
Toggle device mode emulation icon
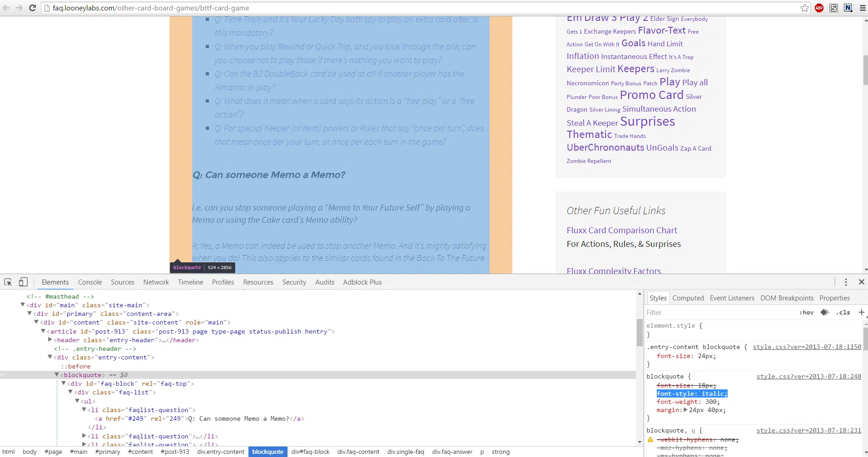[x=23, y=282]
